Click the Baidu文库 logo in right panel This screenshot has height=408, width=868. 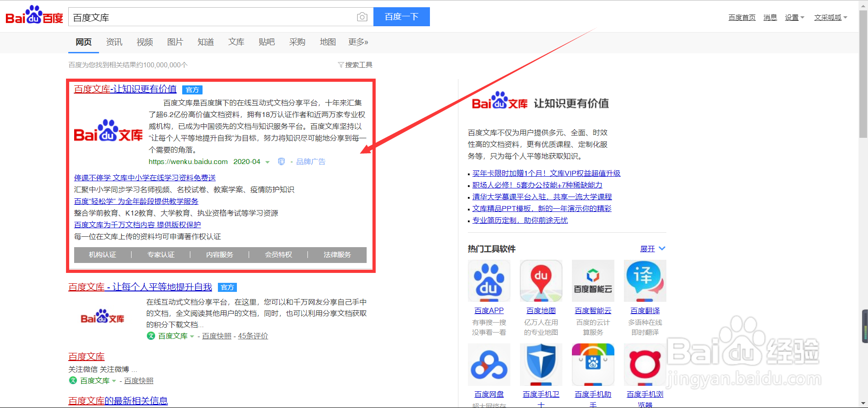[x=500, y=101]
